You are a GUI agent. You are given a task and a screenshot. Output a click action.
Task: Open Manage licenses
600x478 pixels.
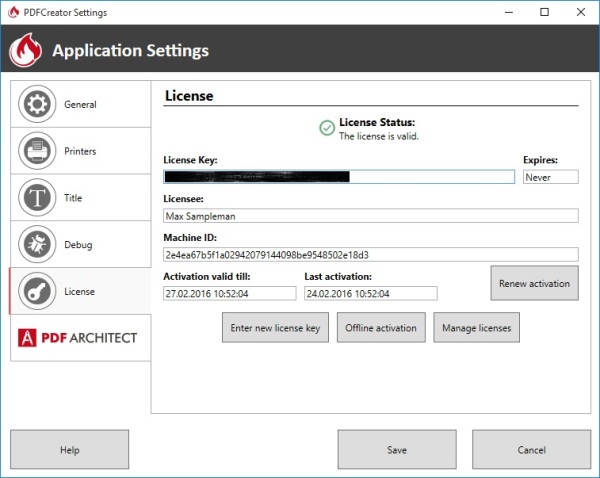coord(476,328)
